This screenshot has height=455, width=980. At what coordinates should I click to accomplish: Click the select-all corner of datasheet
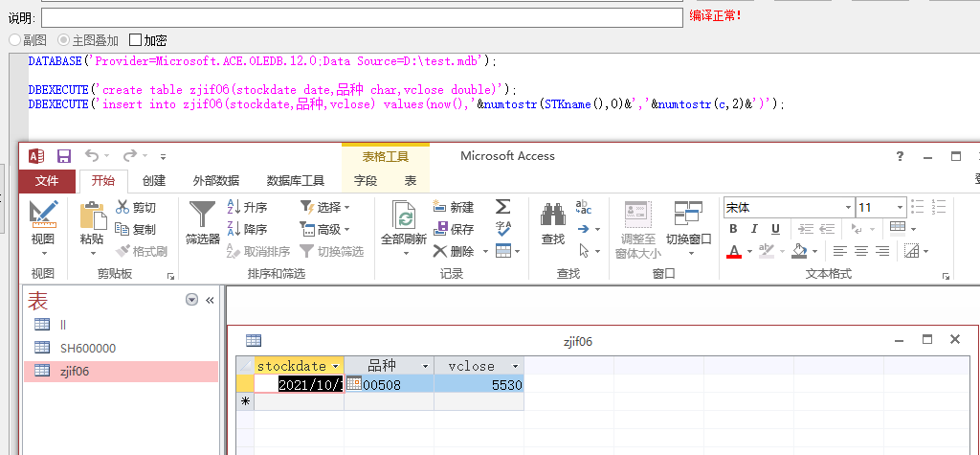pyautogui.click(x=246, y=366)
